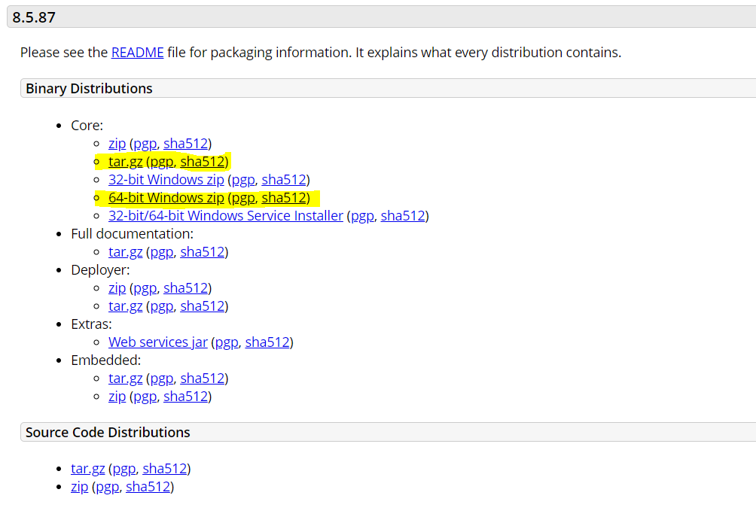756x532 pixels.
Task: Open pgp for Web services jar
Action: tap(227, 342)
